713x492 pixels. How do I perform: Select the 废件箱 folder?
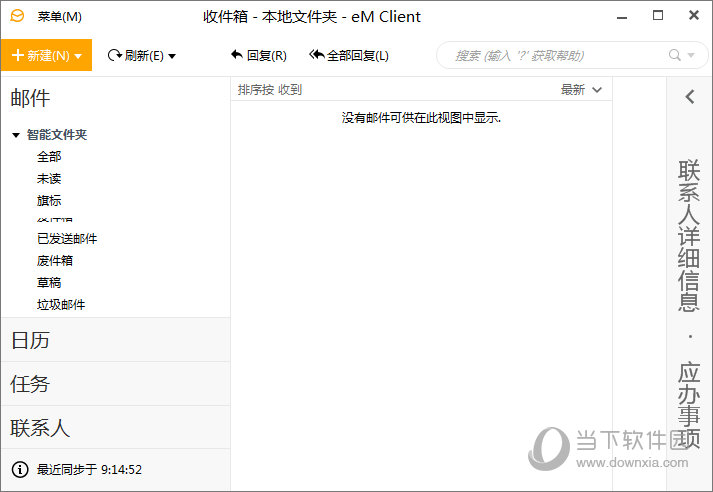[55, 261]
